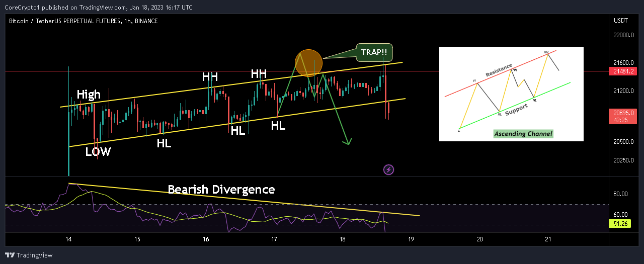The width and height of the screenshot is (644, 264).
Task: Click the green Ascending Channel caption
Action: pos(523,134)
